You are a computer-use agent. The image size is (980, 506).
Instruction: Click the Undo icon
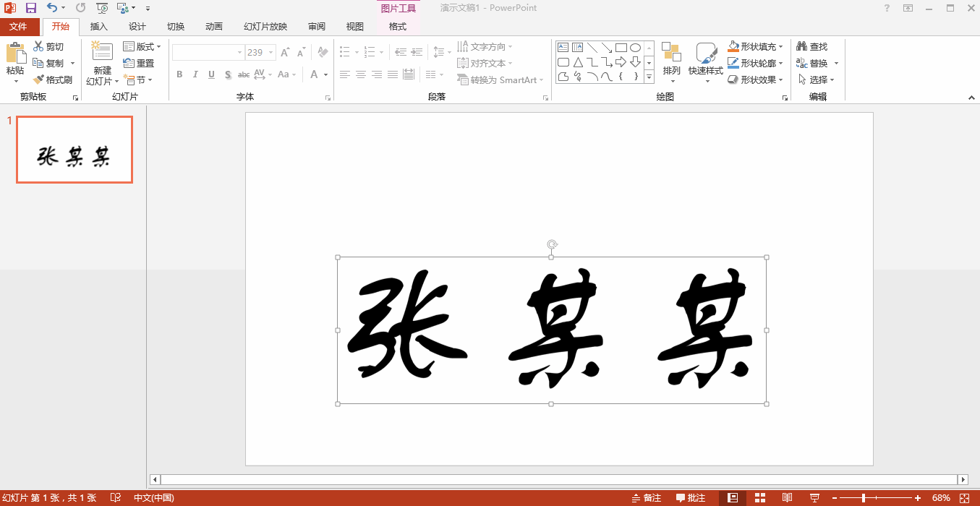[x=52, y=8]
